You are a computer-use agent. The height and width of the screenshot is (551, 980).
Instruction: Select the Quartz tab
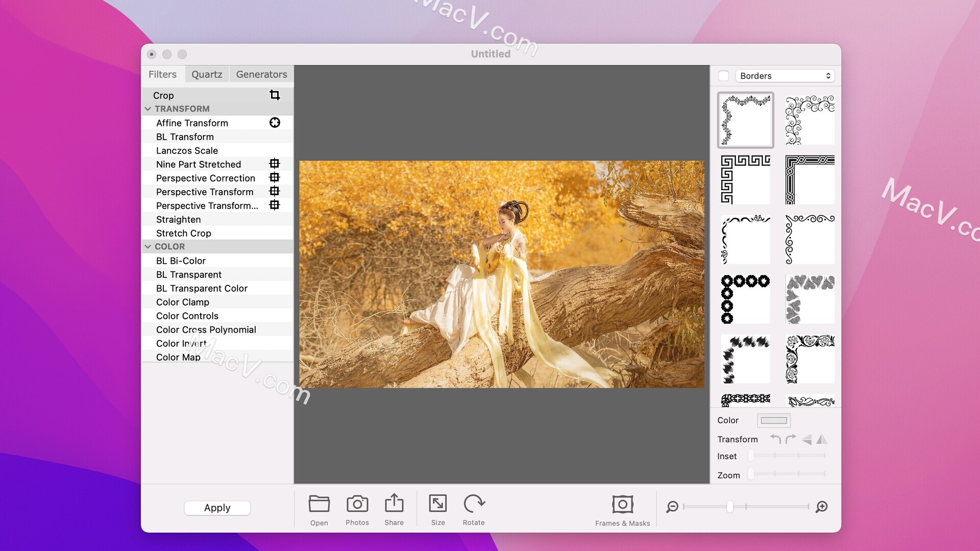click(207, 74)
